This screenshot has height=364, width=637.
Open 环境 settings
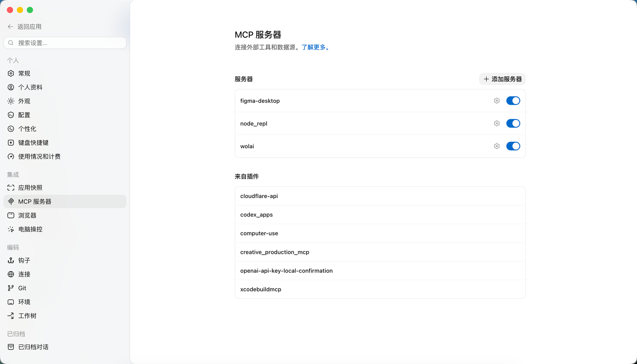pos(65,302)
